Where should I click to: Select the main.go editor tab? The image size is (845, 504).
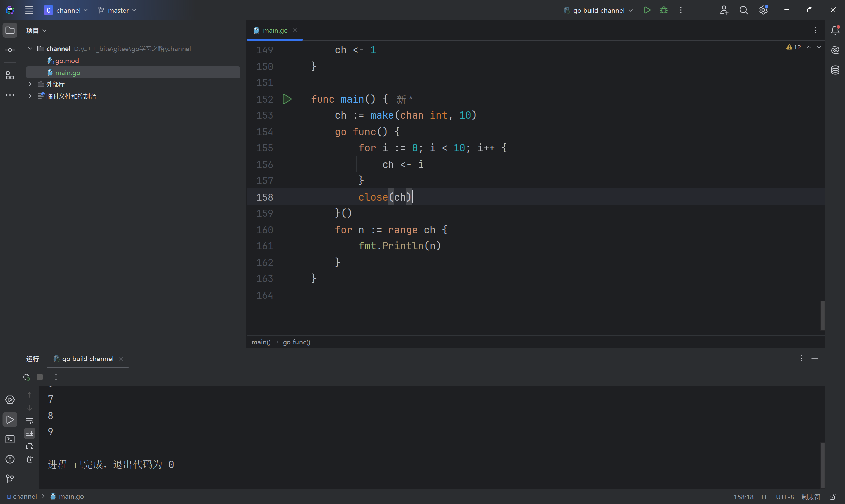(275, 30)
